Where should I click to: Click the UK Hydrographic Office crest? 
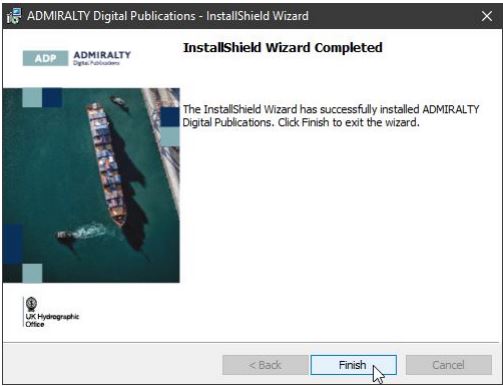coord(32,304)
